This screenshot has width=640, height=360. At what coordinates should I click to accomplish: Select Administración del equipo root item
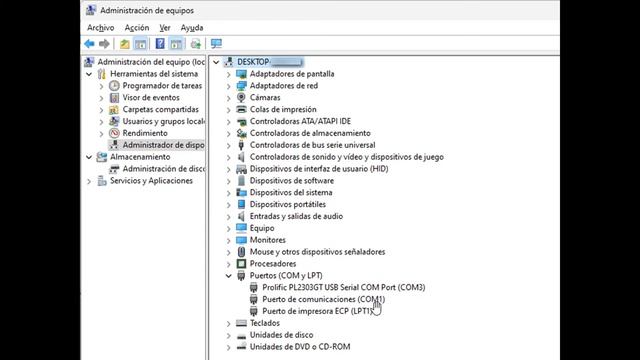(x=151, y=62)
